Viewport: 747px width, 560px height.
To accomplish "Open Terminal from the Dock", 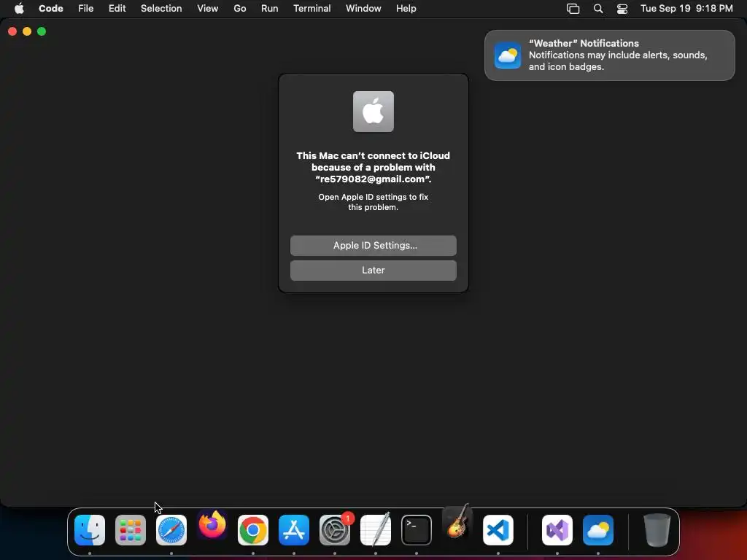I will click(417, 530).
